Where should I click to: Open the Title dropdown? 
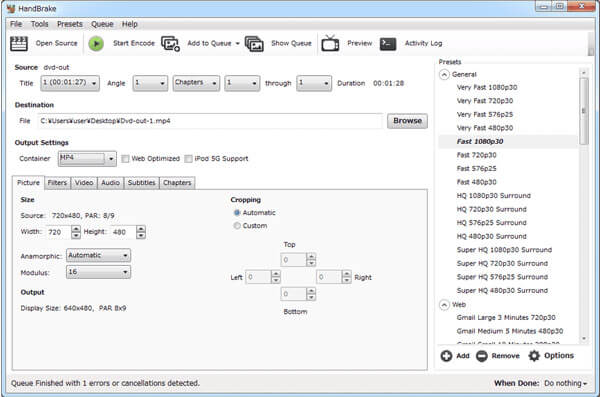point(70,83)
